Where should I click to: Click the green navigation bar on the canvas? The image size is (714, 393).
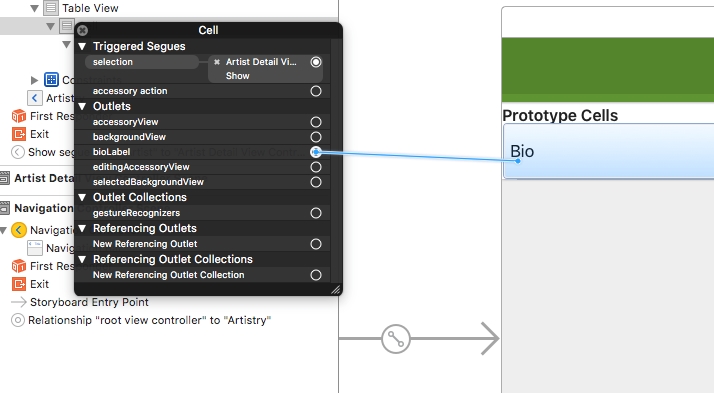coord(608,70)
